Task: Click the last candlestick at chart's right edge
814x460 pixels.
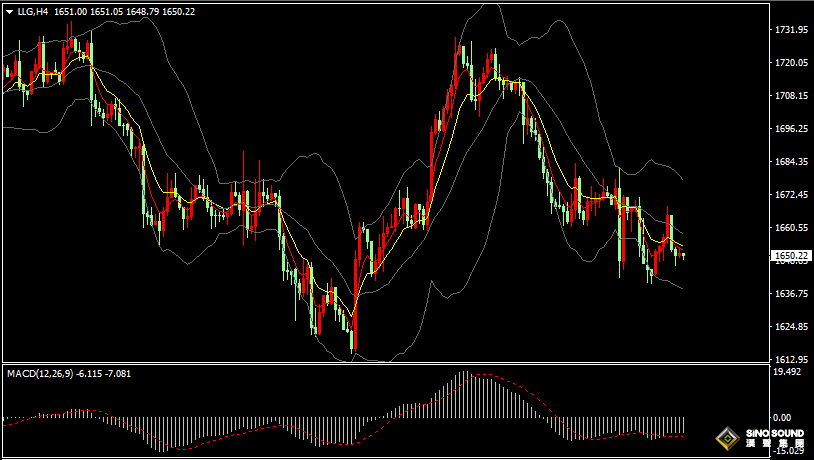Action: [683, 255]
